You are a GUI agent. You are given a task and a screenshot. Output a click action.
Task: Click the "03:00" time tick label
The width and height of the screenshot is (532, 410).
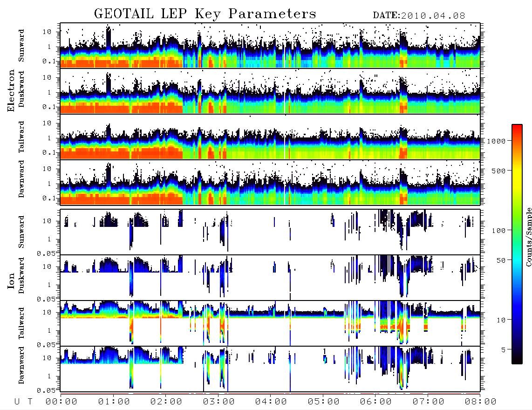point(219,402)
